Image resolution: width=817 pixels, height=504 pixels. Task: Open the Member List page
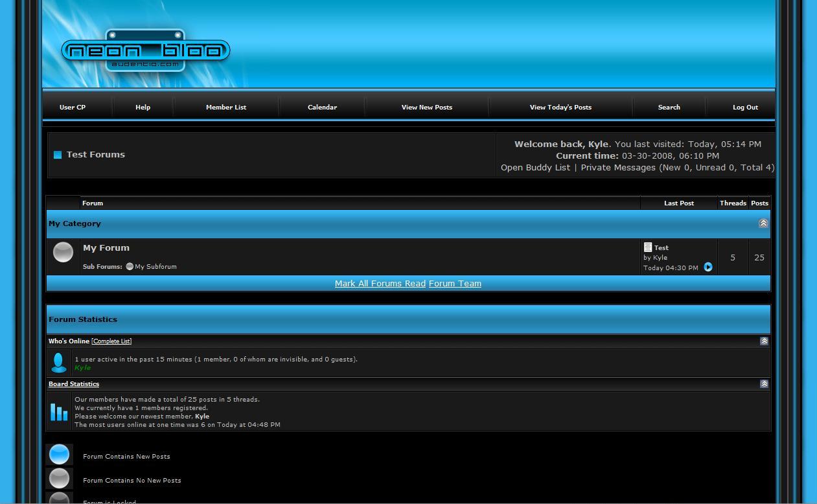pyautogui.click(x=226, y=108)
